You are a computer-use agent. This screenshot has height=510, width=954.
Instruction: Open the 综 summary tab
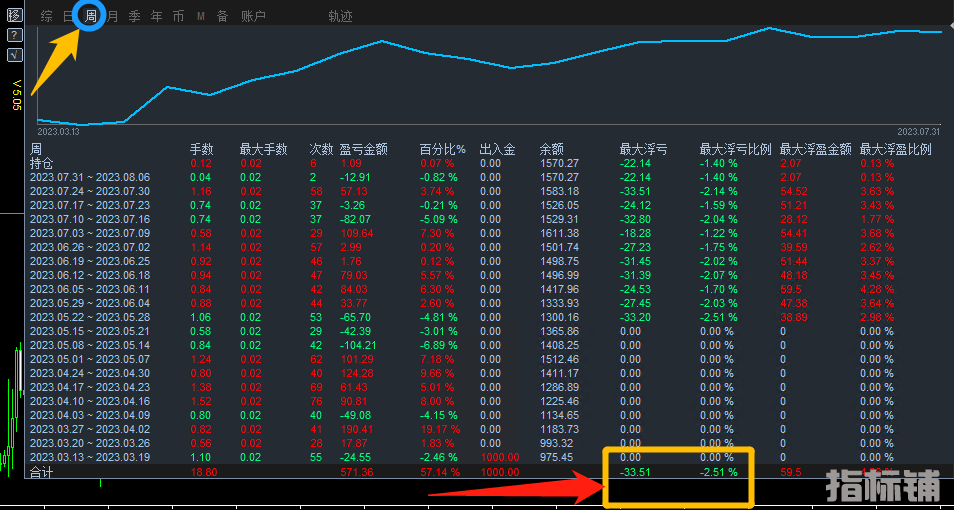[46, 16]
